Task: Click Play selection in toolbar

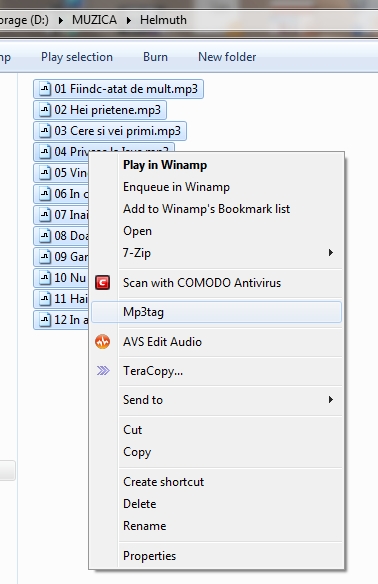Action: click(77, 57)
